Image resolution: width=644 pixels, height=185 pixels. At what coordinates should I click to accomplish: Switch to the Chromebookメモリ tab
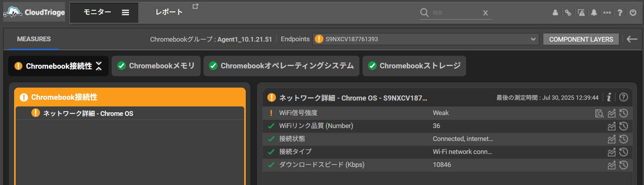click(x=156, y=66)
